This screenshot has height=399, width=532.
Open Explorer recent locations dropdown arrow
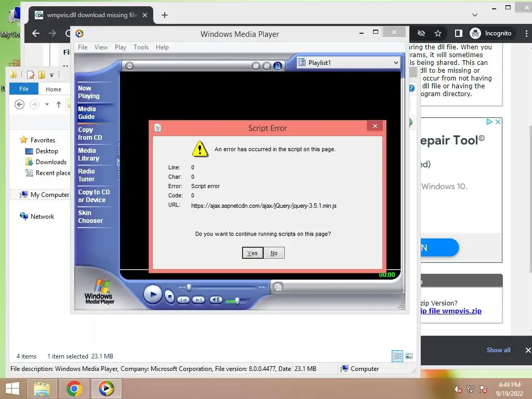(x=47, y=104)
